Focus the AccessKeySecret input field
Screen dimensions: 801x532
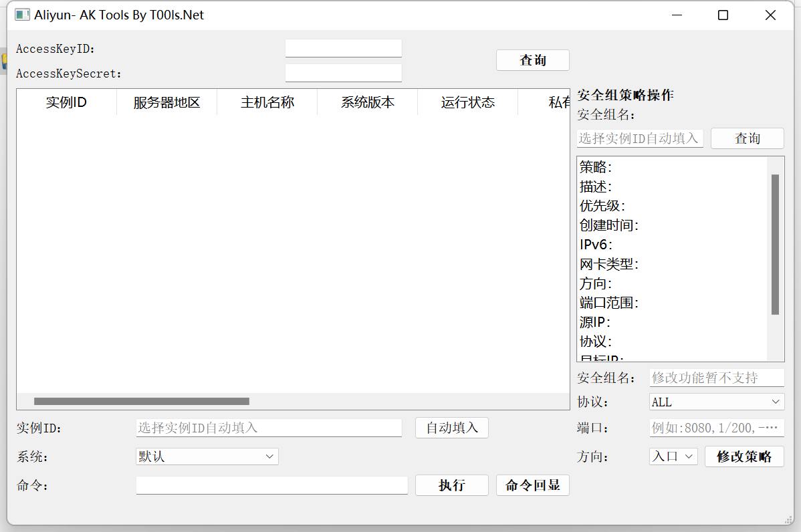[343, 73]
